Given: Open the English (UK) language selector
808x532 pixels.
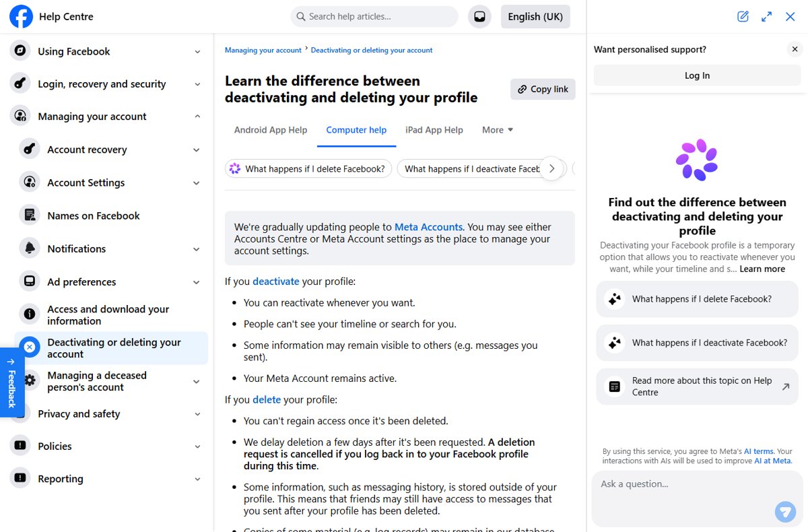Looking at the screenshot, I should point(535,17).
